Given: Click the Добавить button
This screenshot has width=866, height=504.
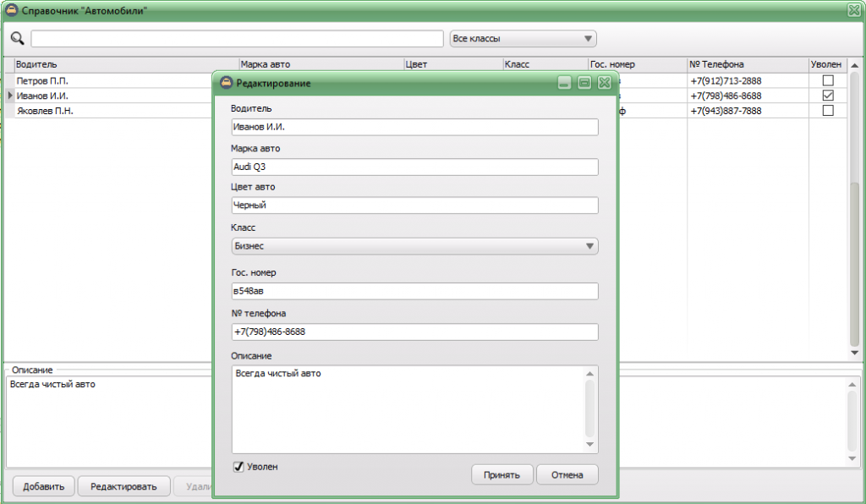Looking at the screenshot, I should (43, 486).
